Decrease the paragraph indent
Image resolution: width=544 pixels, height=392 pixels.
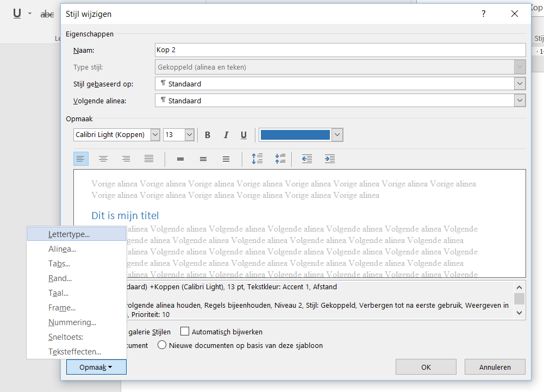tap(307, 159)
